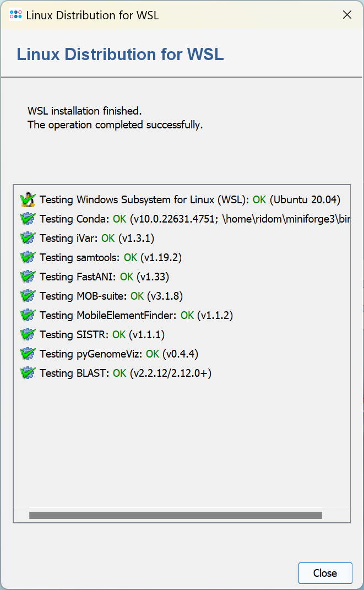Screen dimensions: 364x590
Task: Click the checkmark icon next to Conda
Action: click(x=28, y=219)
